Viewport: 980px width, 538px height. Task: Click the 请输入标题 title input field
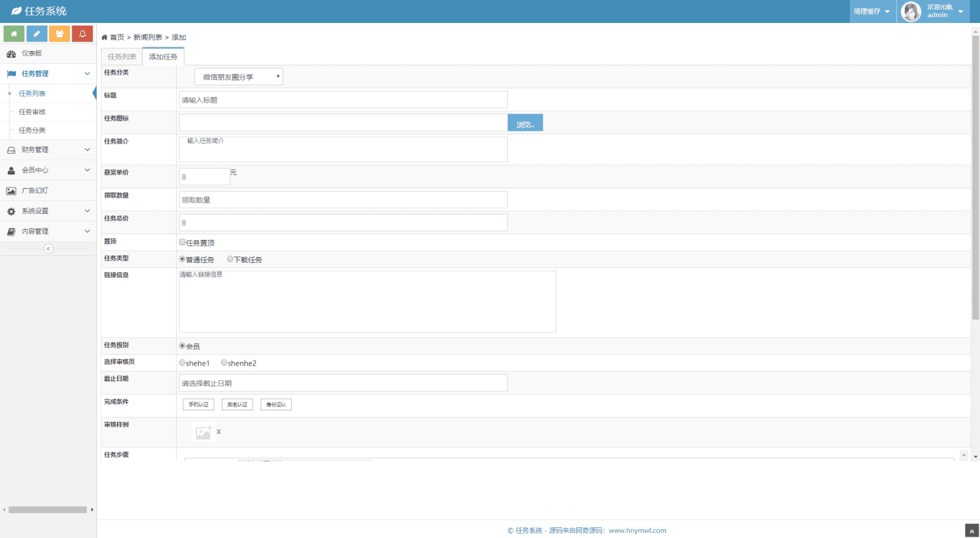pyautogui.click(x=343, y=100)
